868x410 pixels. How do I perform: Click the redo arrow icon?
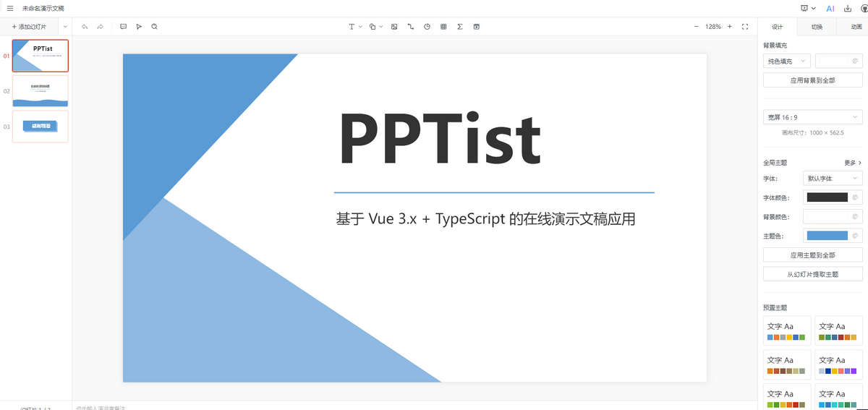pyautogui.click(x=101, y=26)
